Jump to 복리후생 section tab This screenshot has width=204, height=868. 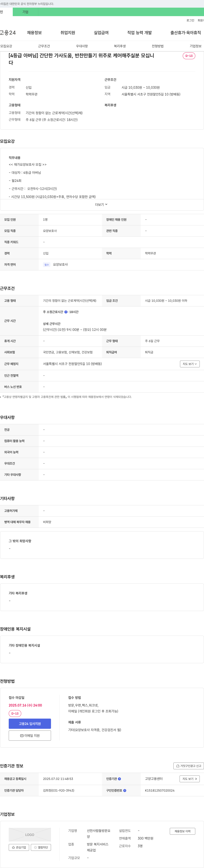tap(120, 46)
